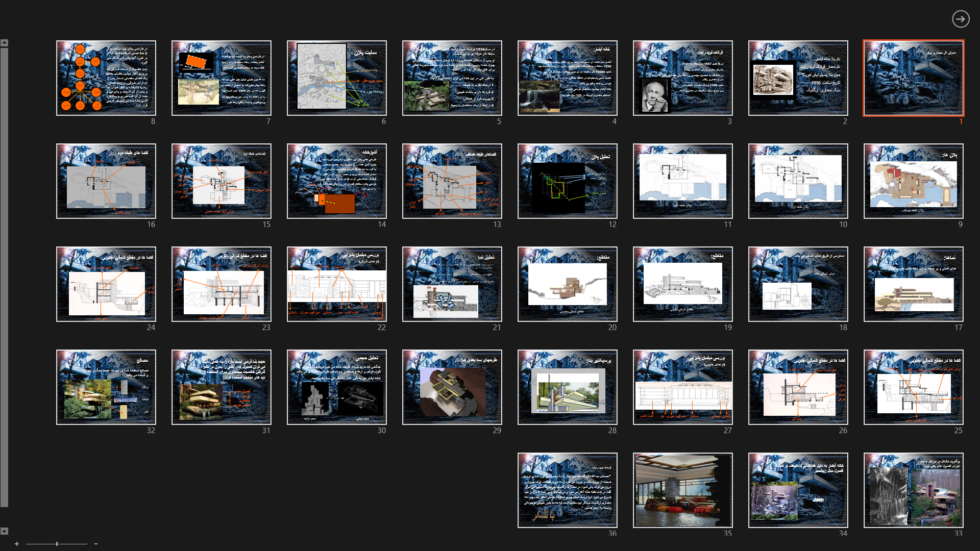
Task: Select slide 1 thumbnail
Action: coord(913,78)
